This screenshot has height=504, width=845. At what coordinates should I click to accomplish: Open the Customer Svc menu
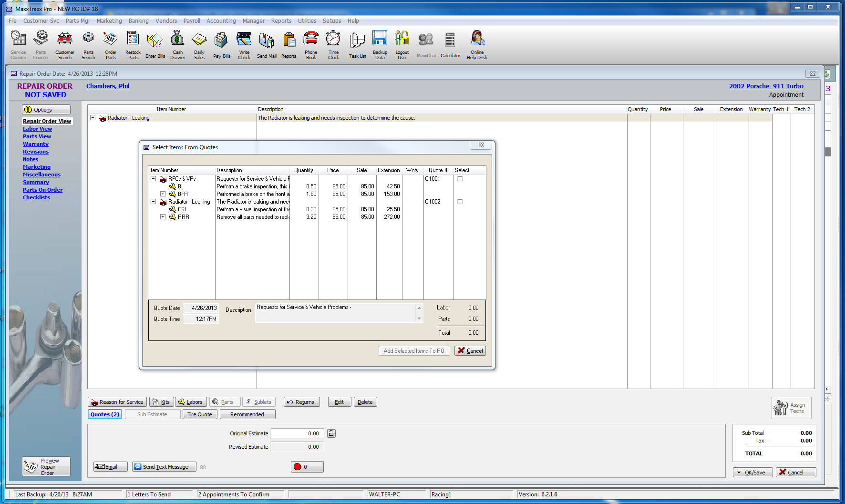point(41,21)
